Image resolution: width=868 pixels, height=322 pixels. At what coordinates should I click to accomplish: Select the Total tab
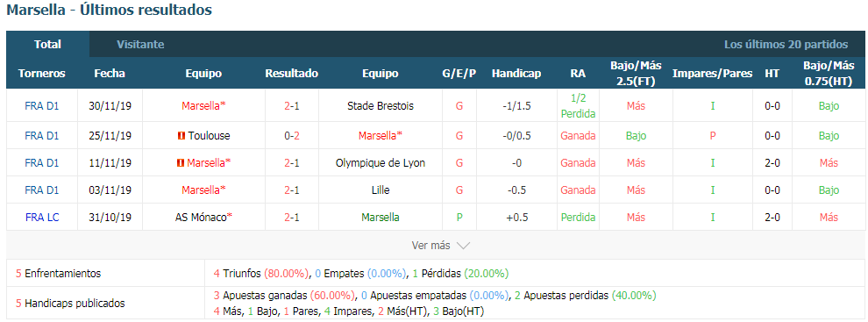(47, 45)
